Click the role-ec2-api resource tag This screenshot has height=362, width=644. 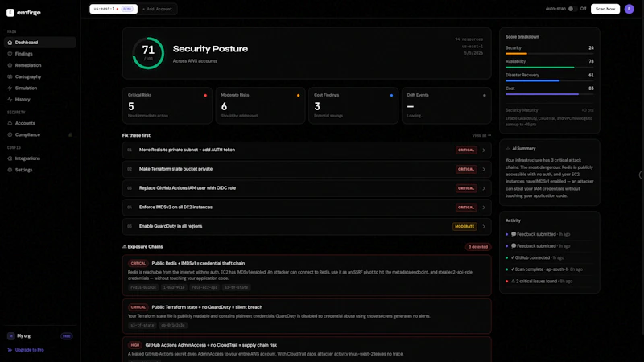(204, 287)
